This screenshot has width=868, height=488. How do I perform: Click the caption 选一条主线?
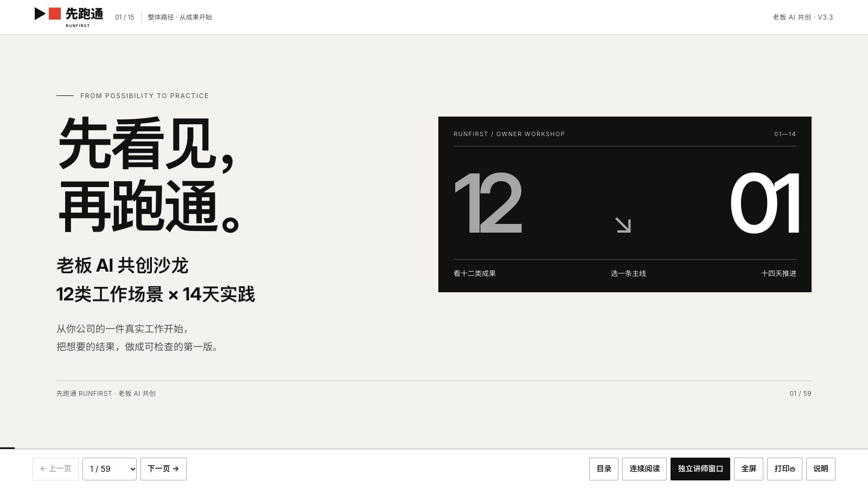click(628, 274)
